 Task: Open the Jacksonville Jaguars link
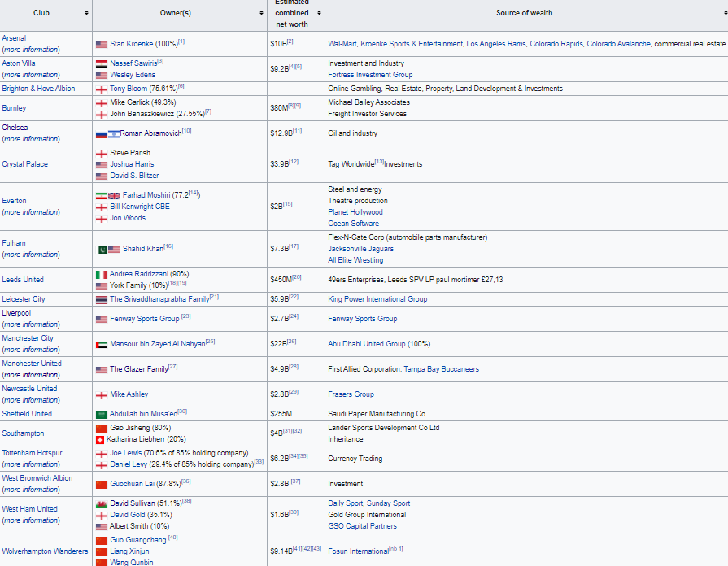pyautogui.click(x=360, y=249)
